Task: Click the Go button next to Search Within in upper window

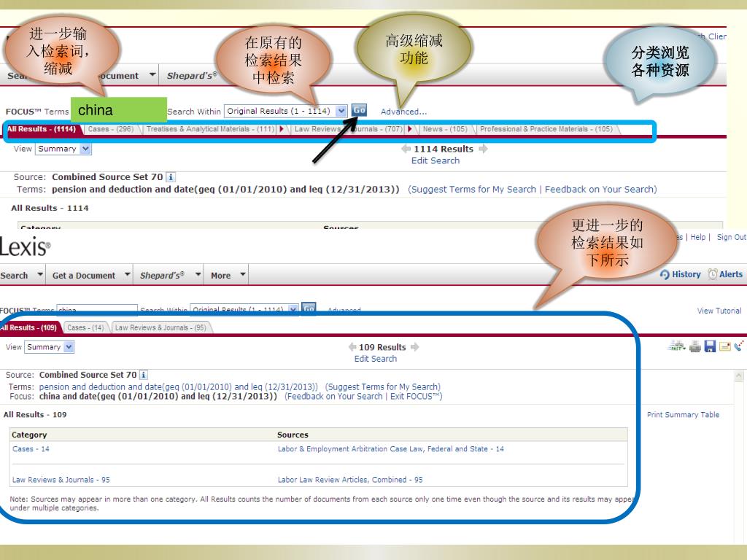Action: (359, 110)
